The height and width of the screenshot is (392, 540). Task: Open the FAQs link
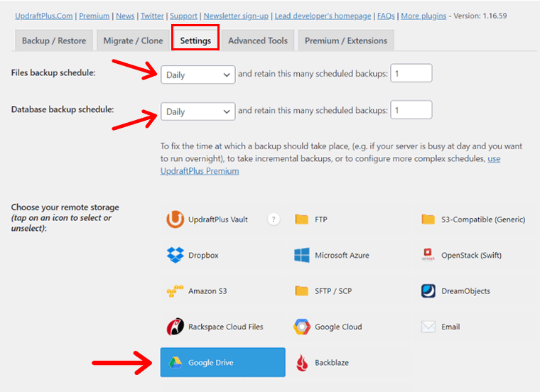point(386,16)
